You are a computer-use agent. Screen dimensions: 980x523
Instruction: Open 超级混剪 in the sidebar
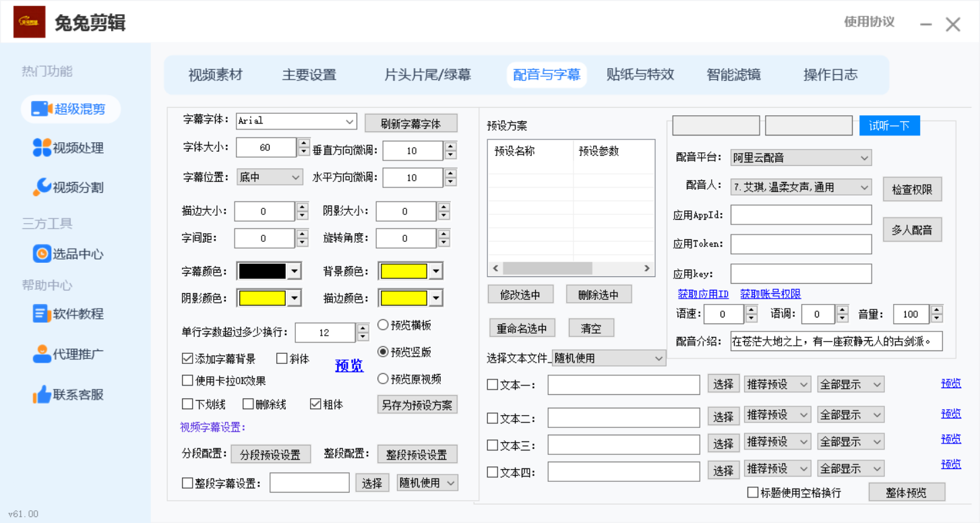71,109
